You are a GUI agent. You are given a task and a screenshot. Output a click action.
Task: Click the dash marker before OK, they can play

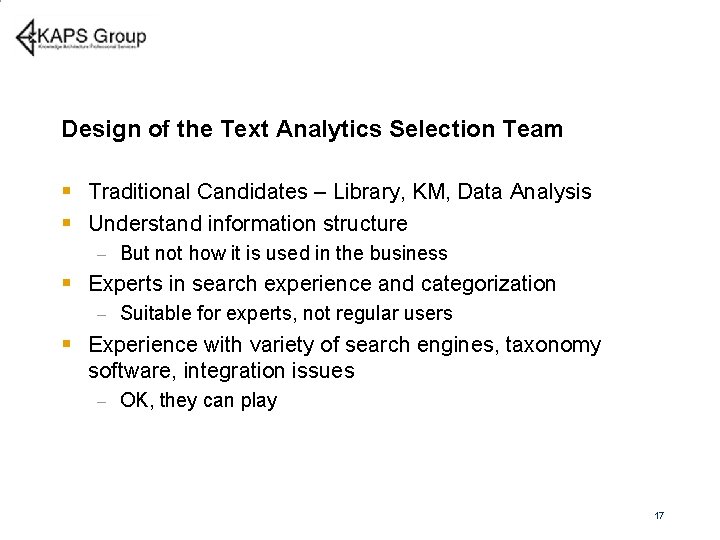pos(100,402)
